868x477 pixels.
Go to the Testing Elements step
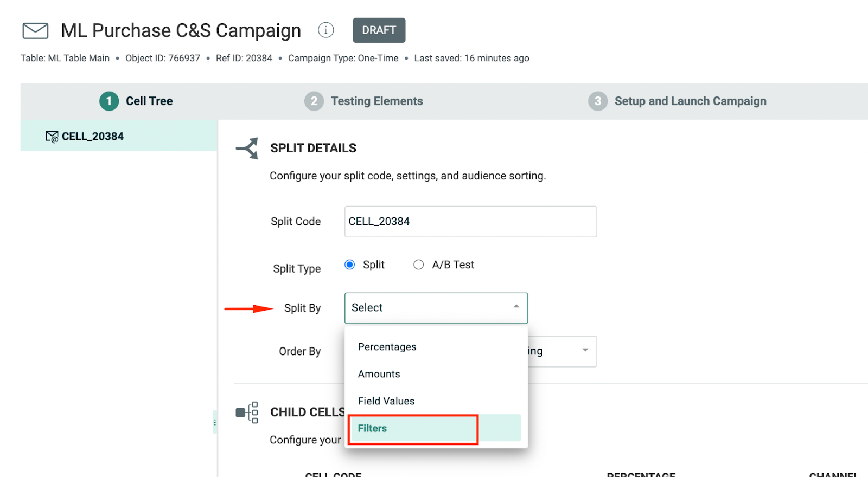pos(376,101)
